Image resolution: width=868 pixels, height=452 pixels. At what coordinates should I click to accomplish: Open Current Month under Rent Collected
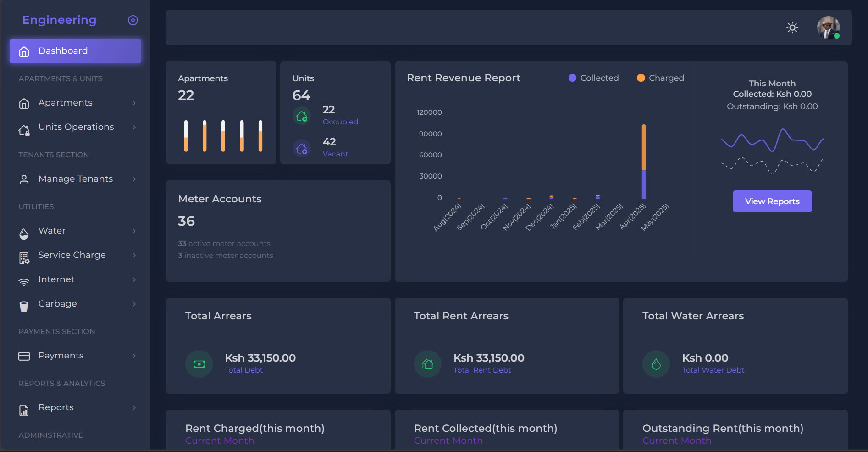448,441
